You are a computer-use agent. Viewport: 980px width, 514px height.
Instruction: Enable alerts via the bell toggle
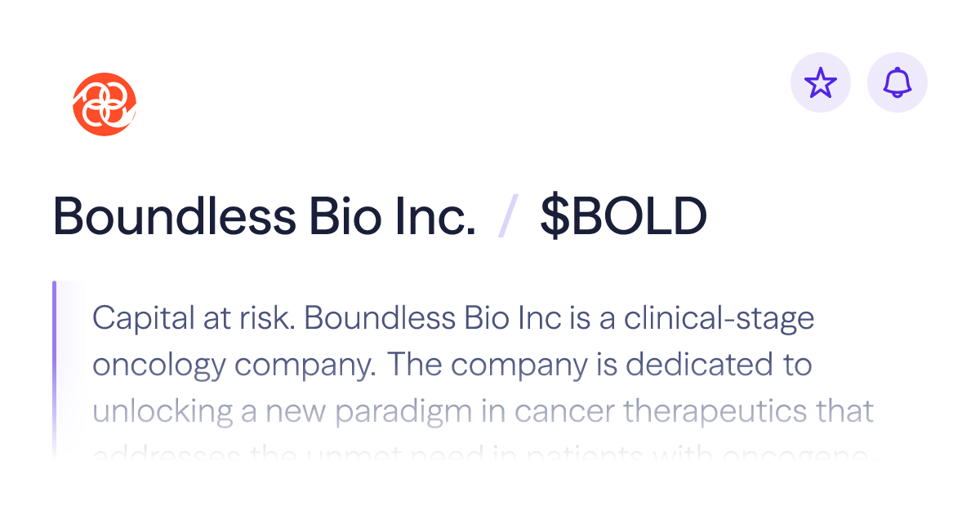897,82
